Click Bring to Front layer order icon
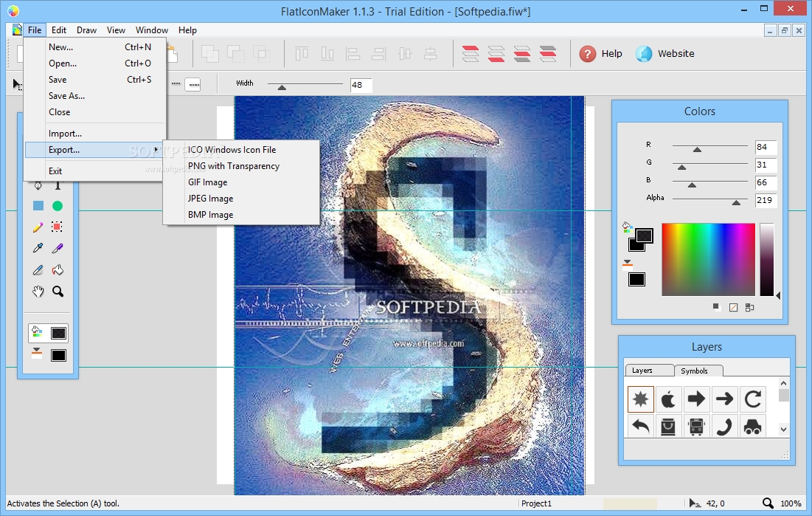The width and height of the screenshot is (812, 516). (471, 53)
